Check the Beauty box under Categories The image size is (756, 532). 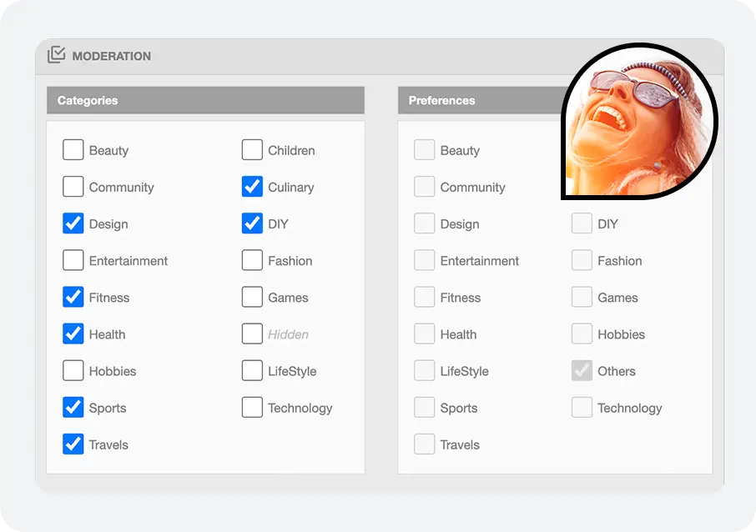click(x=73, y=150)
